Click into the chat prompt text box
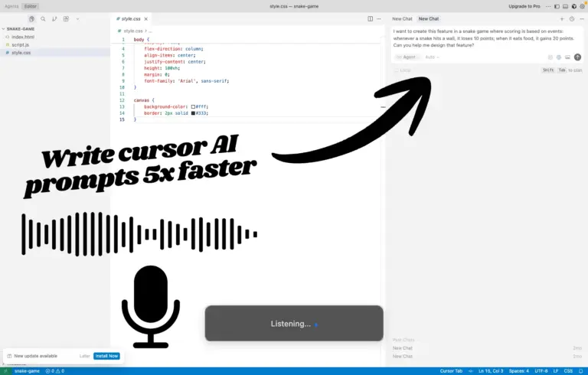Viewport: 588px width, 375px height. [484, 38]
